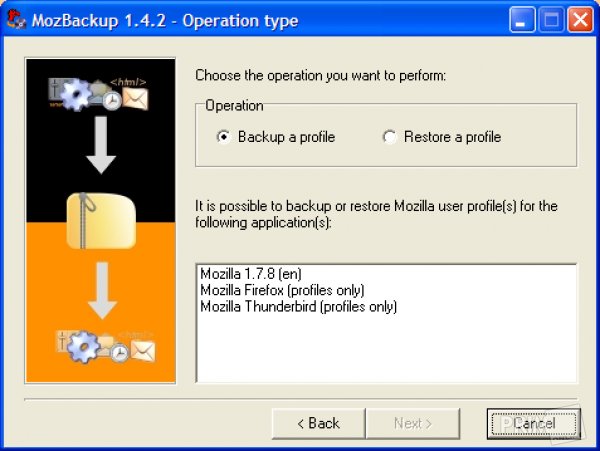This screenshot has height=451, width=600.
Task: Click the top gear icon in sidebar image
Action: pos(76,94)
